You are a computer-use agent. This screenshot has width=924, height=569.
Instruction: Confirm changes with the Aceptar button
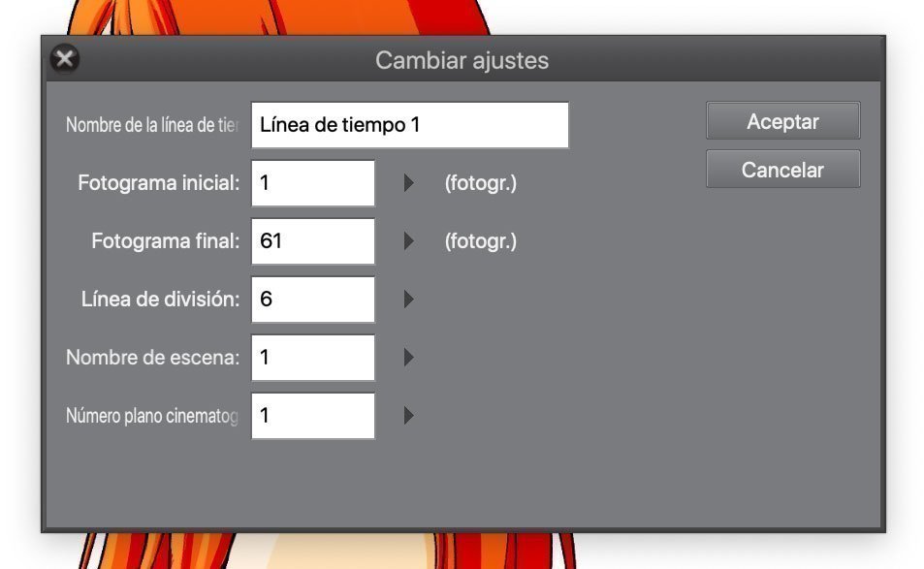(783, 121)
